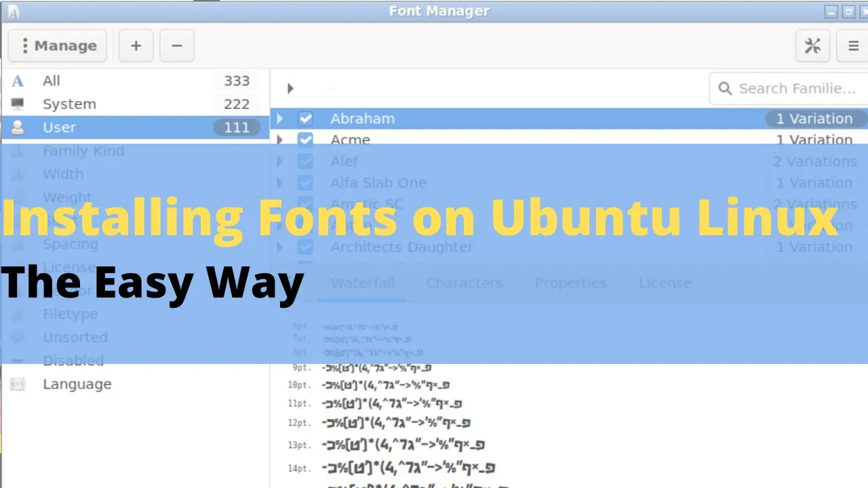Switch to the Characters tab
Screen dimensions: 868x488
point(465,283)
